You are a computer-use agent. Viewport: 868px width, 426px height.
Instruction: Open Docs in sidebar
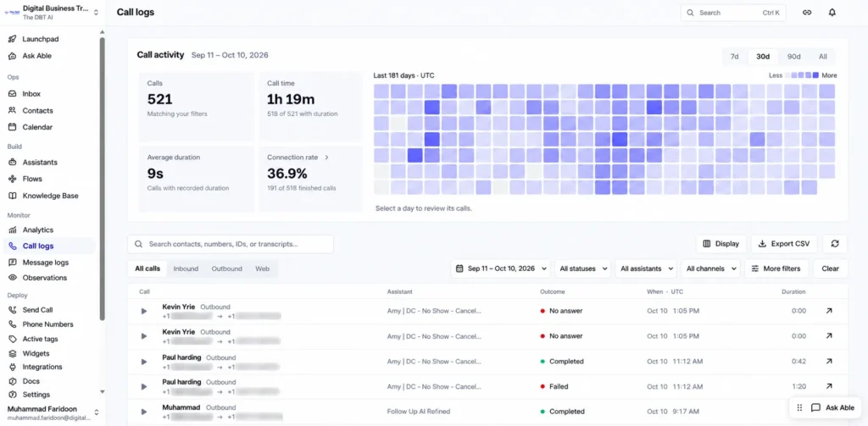(31, 381)
